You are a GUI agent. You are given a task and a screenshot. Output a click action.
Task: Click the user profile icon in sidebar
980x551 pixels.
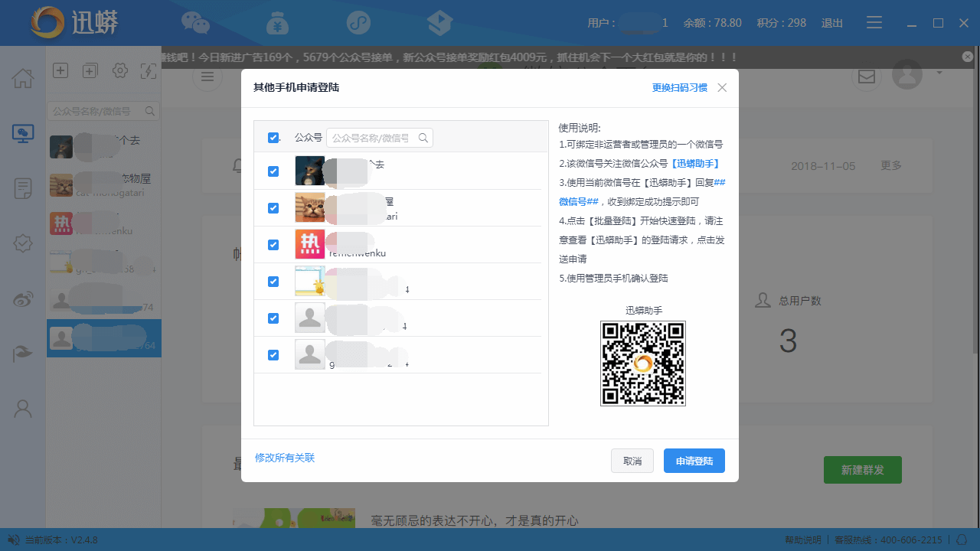pyautogui.click(x=23, y=409)
